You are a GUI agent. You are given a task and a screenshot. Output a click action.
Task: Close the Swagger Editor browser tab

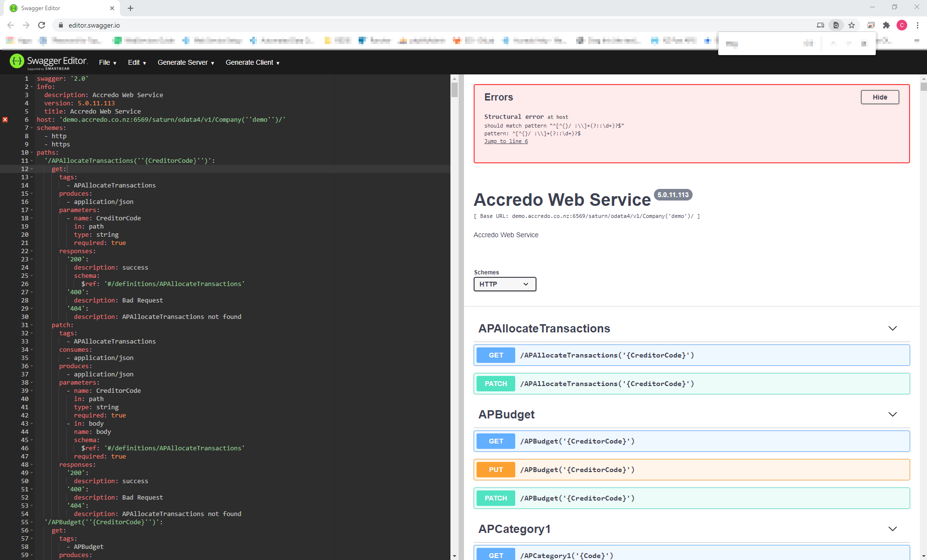pyautogui.click(x=112, y=8)
